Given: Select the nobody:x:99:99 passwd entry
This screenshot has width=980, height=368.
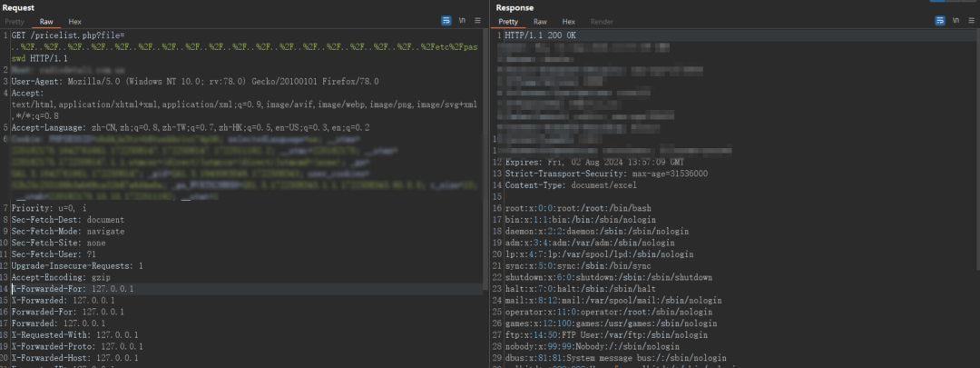Looking at the screenshot, I should click(x=592, y=347).
